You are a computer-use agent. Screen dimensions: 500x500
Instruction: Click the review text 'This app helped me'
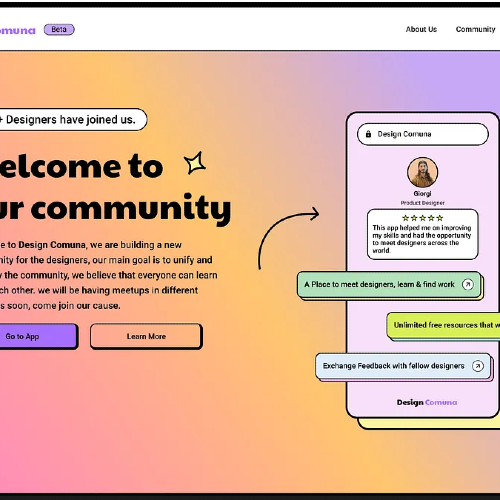point(422,239)
